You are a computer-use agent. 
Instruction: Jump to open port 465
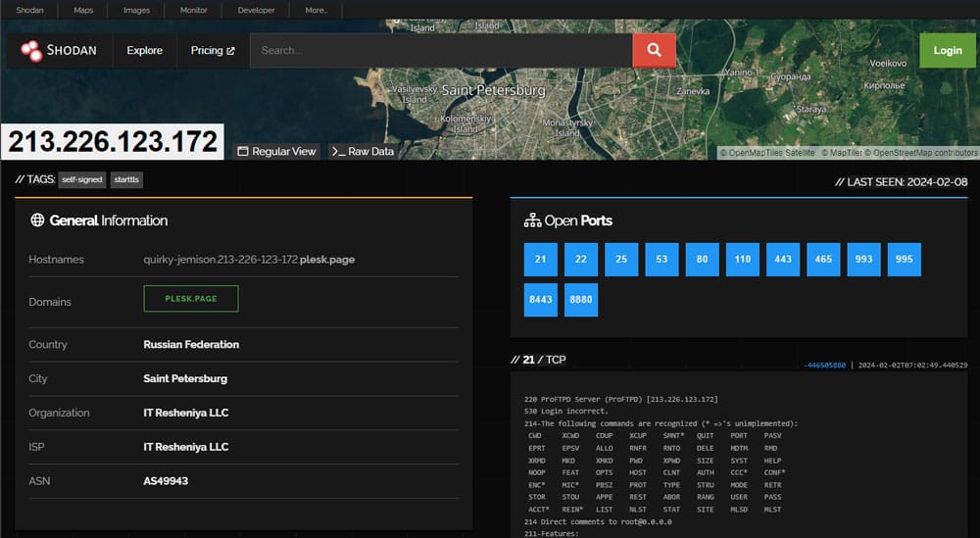pyautogui.click(x=823, y=260)
